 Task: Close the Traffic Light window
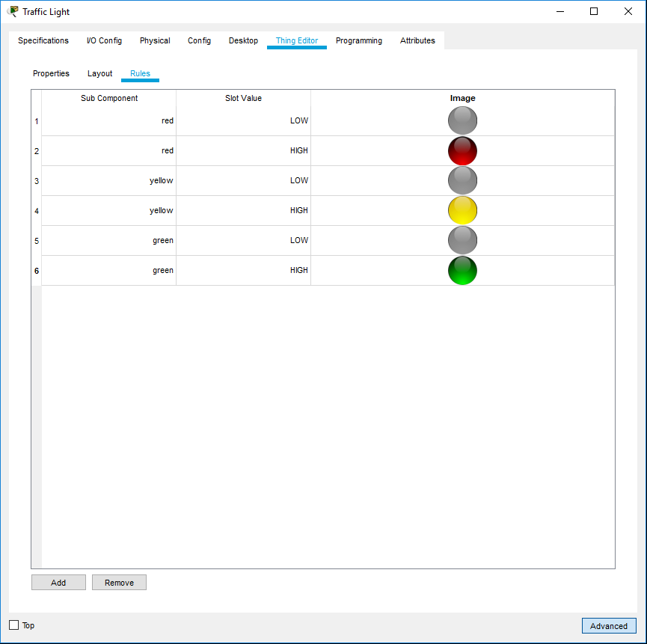(x=628, y=11)
